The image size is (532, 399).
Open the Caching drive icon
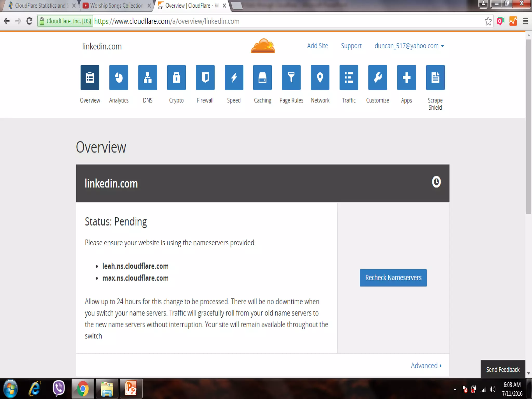coord(262,77)
